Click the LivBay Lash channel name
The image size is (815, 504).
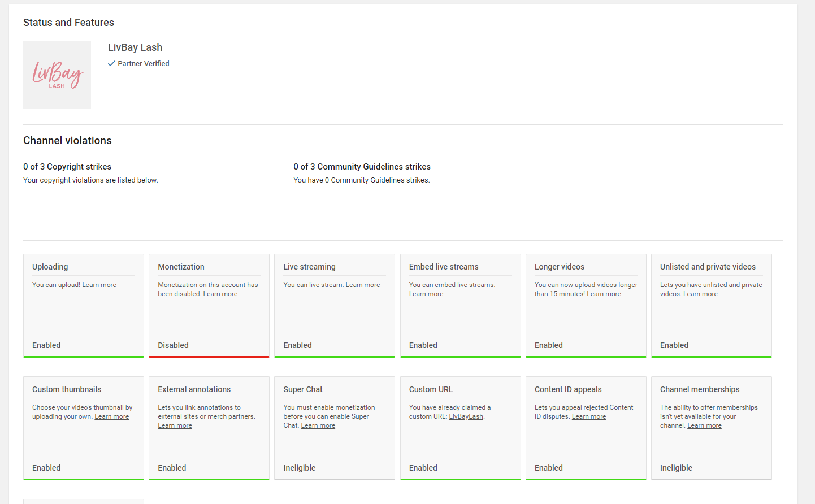pos(135,47)
